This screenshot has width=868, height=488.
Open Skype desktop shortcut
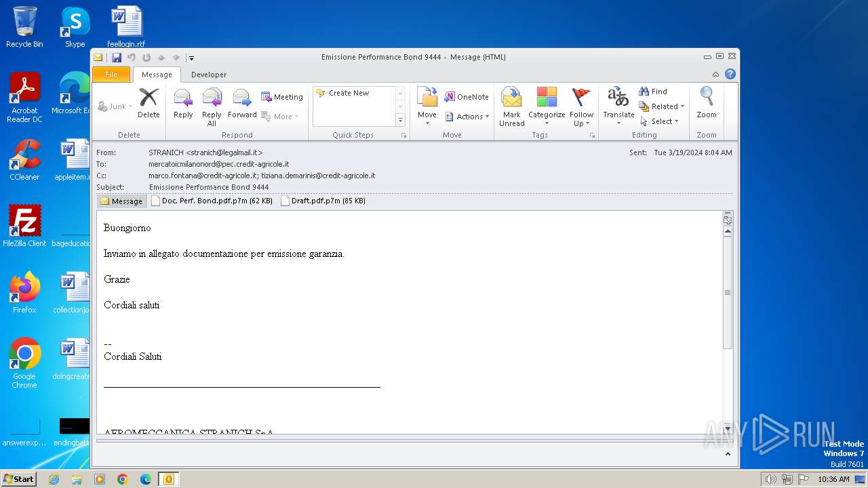point(75,27)
